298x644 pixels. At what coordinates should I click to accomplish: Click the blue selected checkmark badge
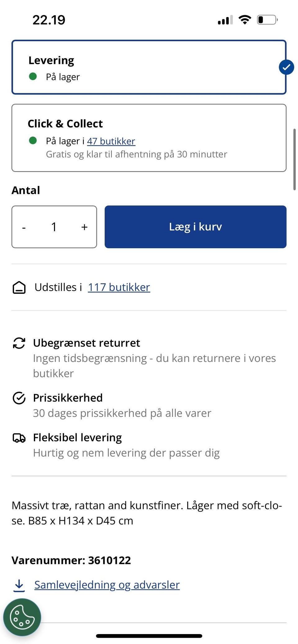(286, 67)
